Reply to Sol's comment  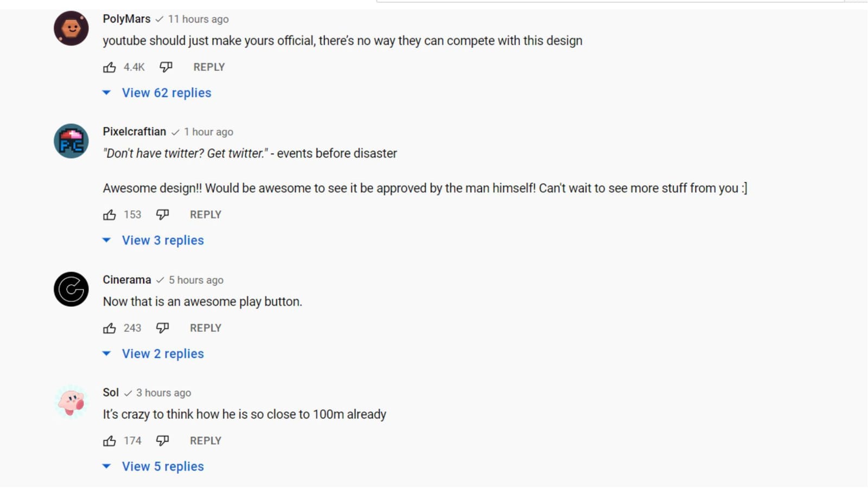coord(206,441)
